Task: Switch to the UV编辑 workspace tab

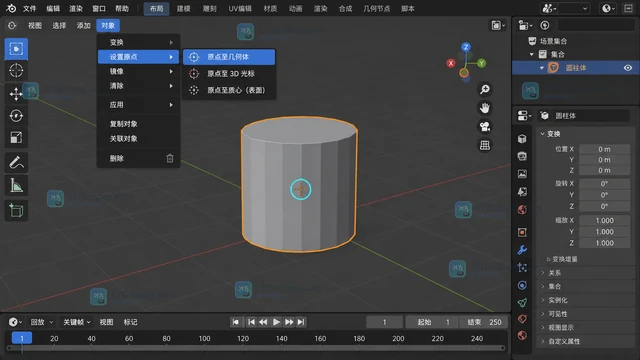Action: pos(240,9)
